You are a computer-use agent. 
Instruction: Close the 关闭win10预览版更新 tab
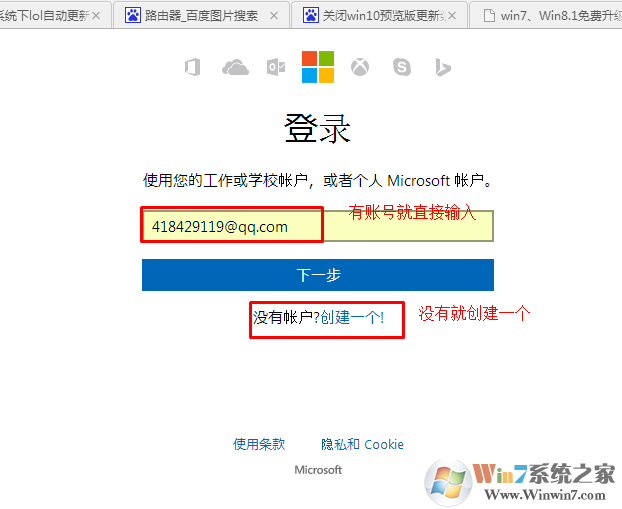452,16
